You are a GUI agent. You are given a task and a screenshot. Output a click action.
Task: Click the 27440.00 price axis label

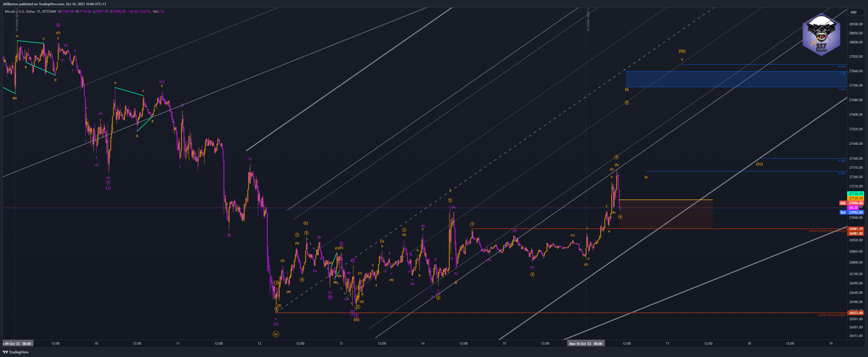[856, 144]
